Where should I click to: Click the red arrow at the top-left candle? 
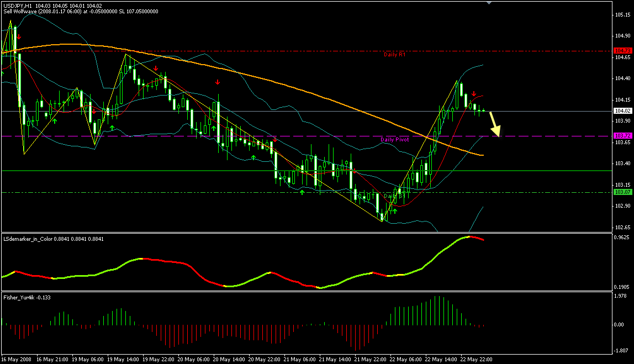[18, 36]
